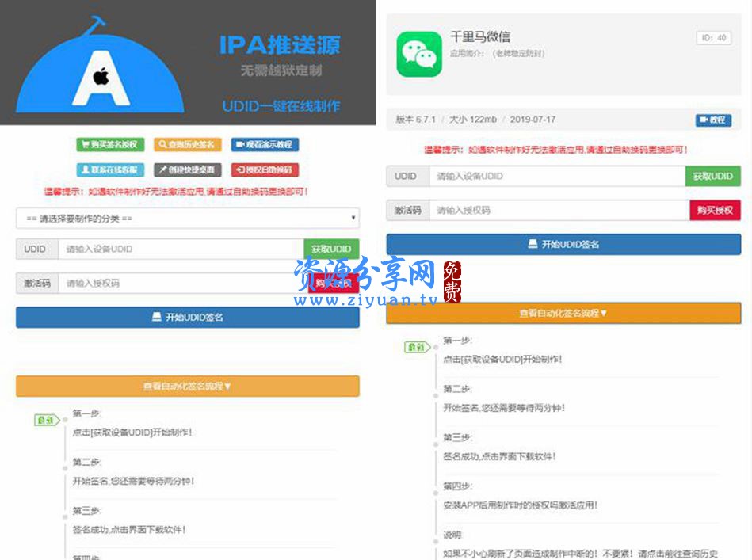
Task: Focus UDID field below the category dropdown
Action: tap(181, 250)
